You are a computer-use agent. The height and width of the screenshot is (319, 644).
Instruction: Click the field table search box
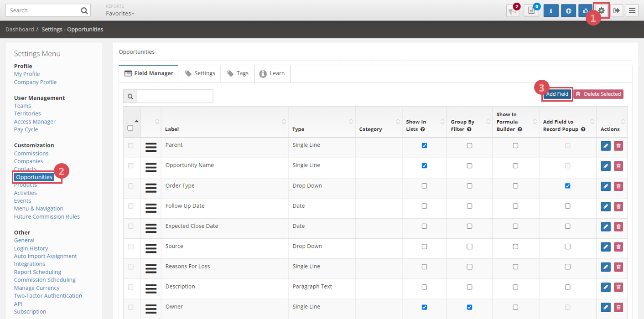click(175, 96)
